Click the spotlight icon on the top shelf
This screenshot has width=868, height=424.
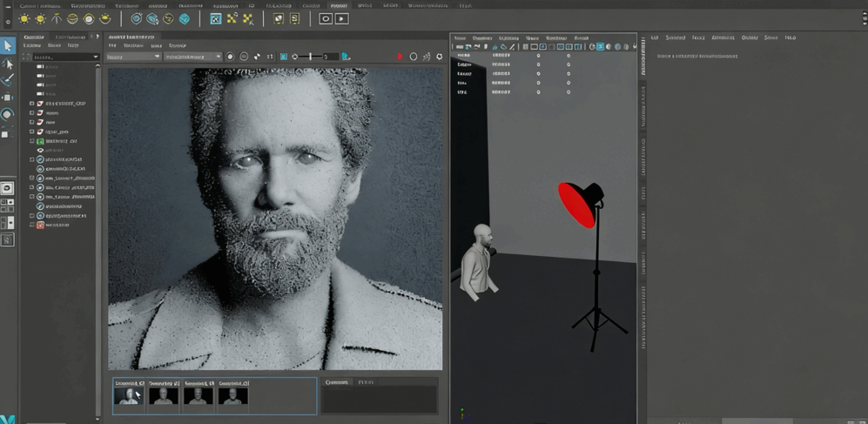[57, 18]
